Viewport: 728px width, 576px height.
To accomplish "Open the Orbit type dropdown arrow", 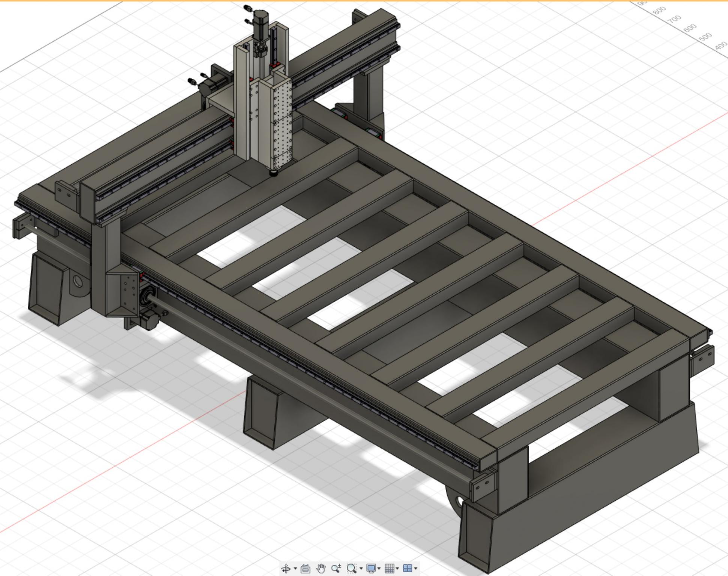I will coord(295,569).
